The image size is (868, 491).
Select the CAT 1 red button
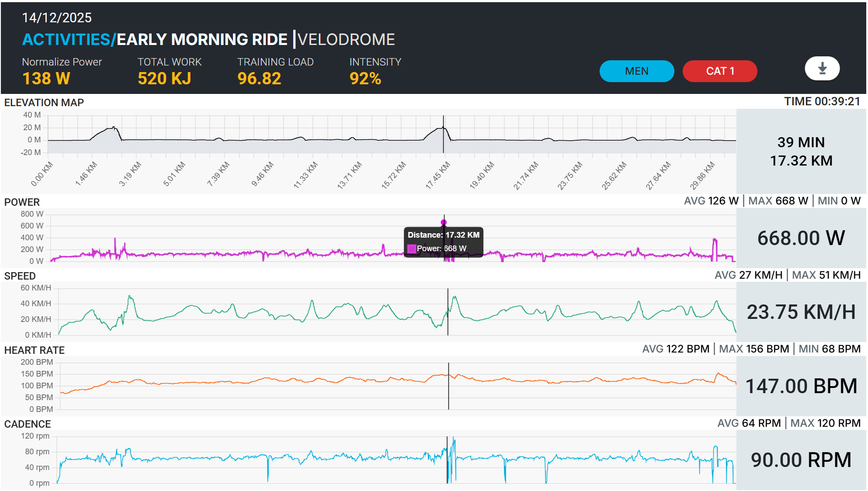(x=719, y=71)
